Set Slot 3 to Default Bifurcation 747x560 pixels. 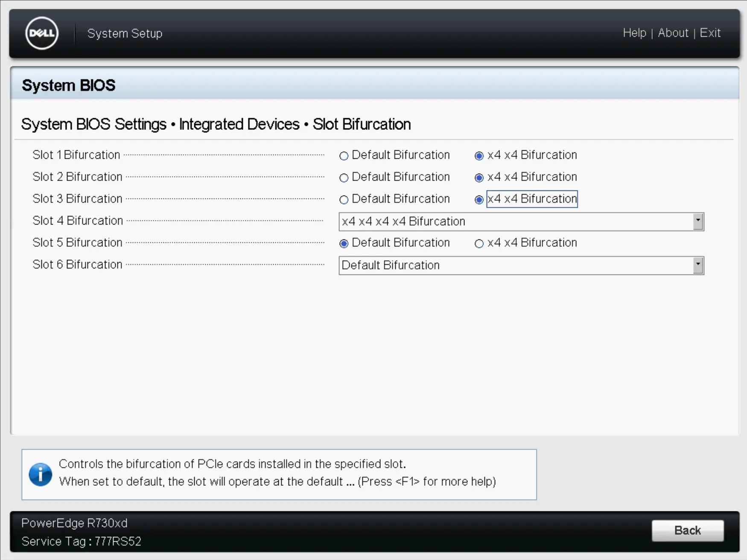pos(344,199)
